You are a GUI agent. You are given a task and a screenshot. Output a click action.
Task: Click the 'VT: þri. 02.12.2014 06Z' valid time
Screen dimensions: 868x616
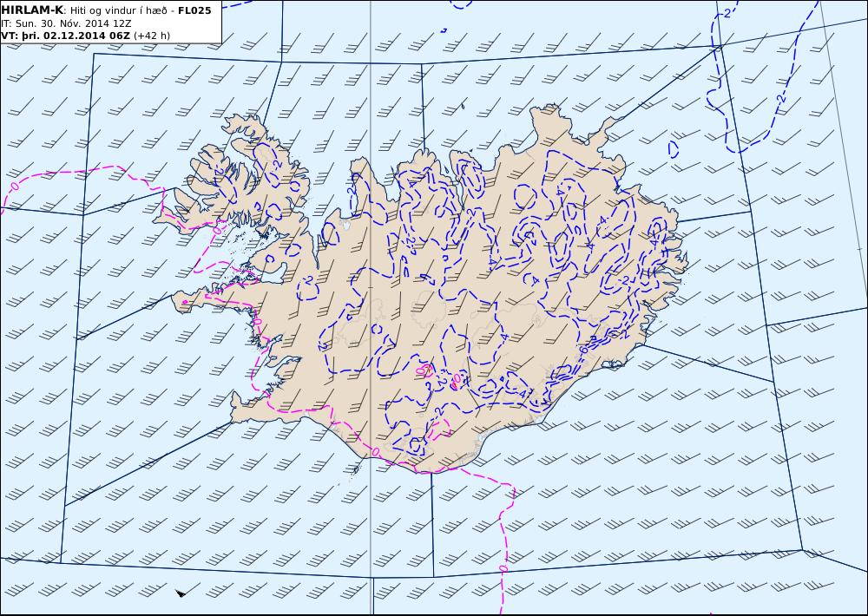click(66, 36)
